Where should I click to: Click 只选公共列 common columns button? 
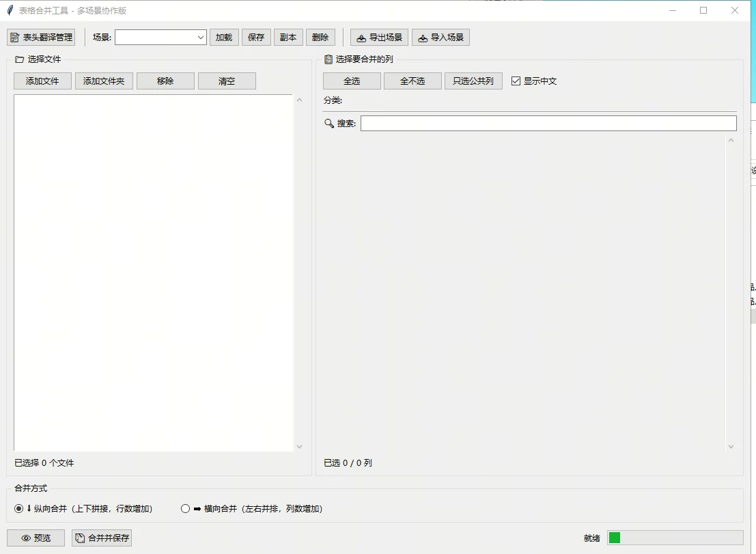click(x=473, y=81)
